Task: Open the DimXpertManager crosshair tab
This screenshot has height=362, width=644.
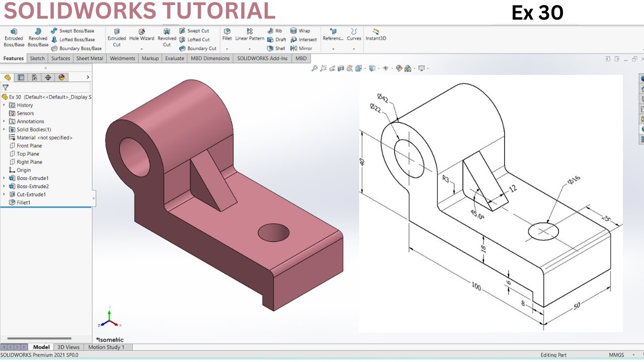Action: tap(48, 77)
